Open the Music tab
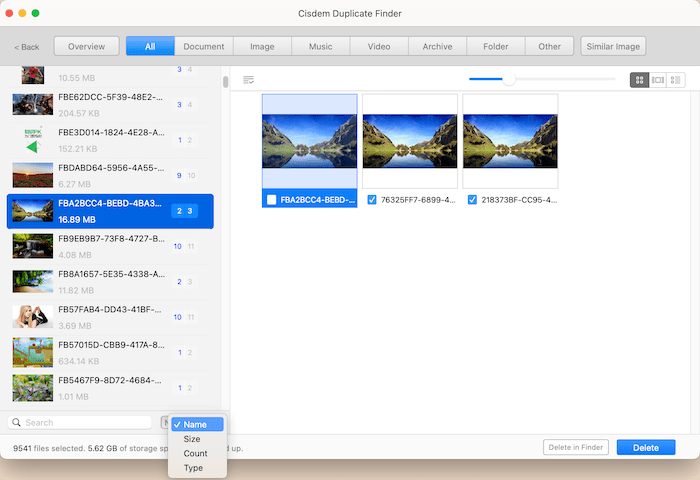The height and width of the screenshot is (480, 700). coord(320,46)
